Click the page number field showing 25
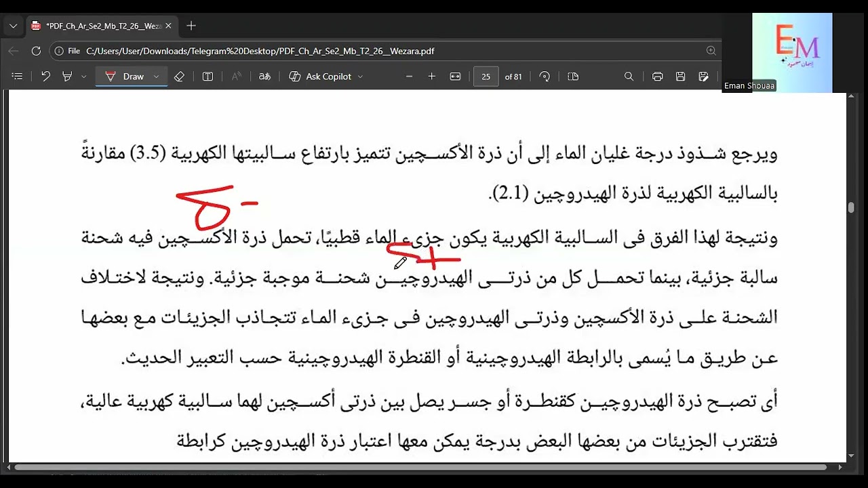This screenshot has width=868, height=488. coord(486,77)
